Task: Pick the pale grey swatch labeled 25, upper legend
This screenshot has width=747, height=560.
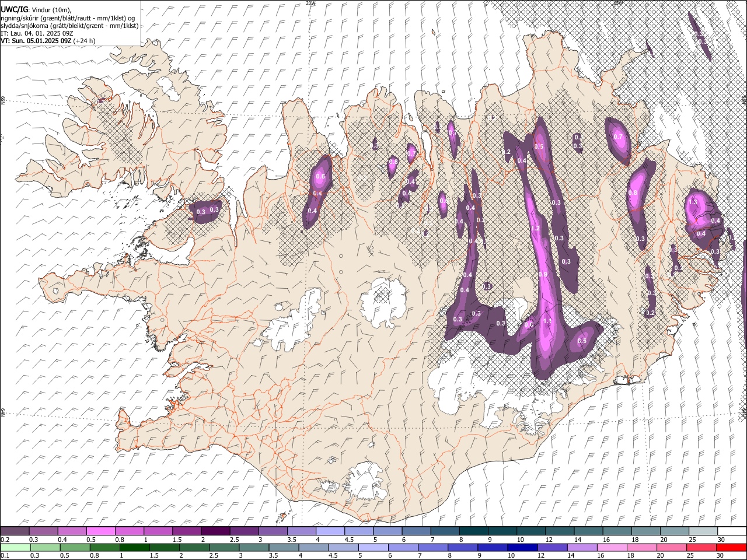Action: tap(703, 531)
